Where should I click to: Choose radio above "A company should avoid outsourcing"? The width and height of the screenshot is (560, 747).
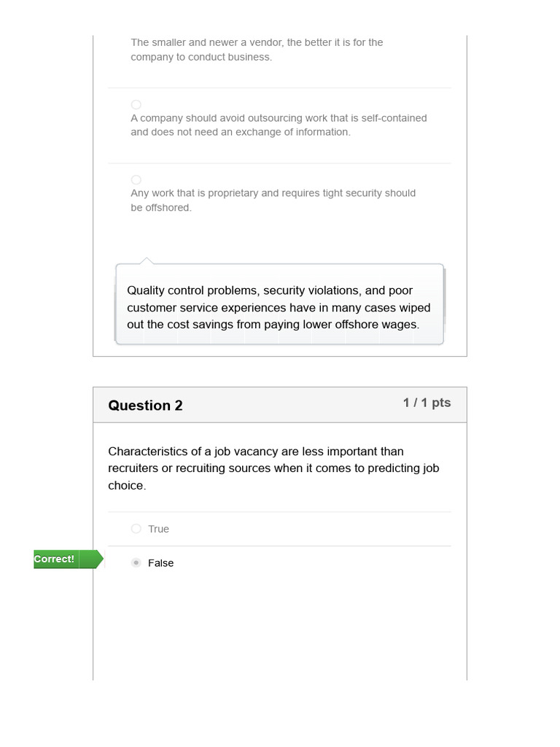(136, 105)
